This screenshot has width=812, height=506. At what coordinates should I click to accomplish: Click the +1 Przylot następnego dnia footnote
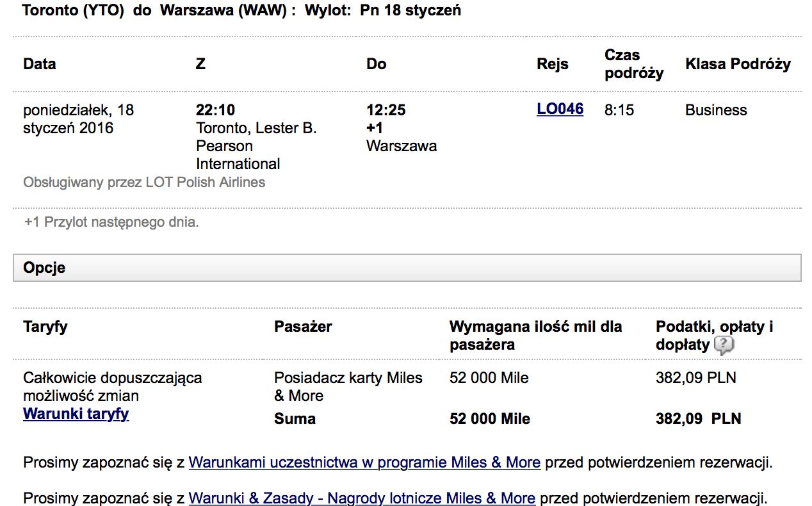(x=111, y=223)
